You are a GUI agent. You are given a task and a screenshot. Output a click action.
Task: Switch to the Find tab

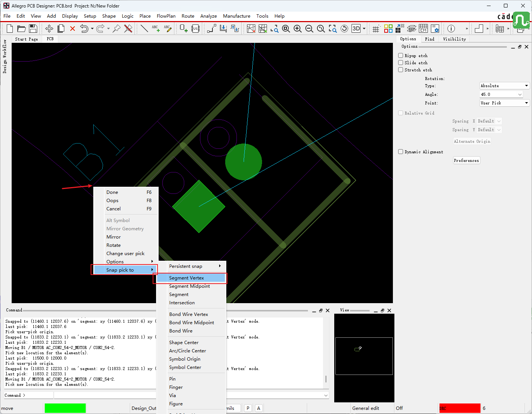pos(429,39)
